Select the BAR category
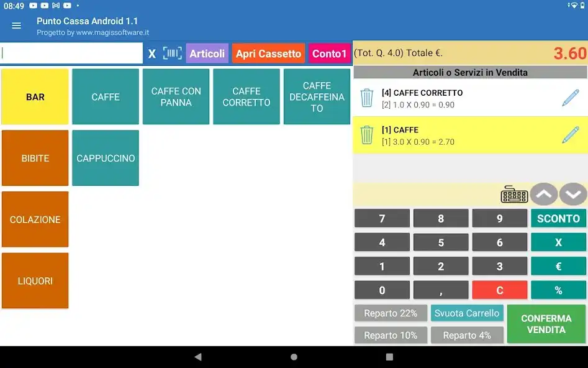 [x=35, y=96]
